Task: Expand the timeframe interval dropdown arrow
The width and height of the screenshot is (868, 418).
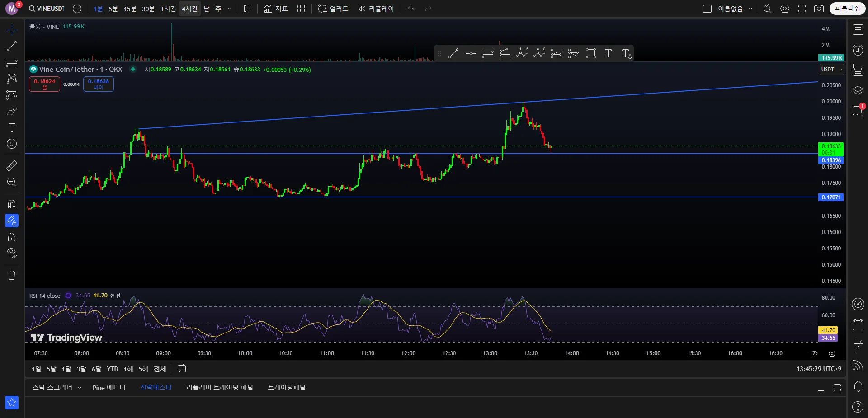Action: tap(230, 9)
